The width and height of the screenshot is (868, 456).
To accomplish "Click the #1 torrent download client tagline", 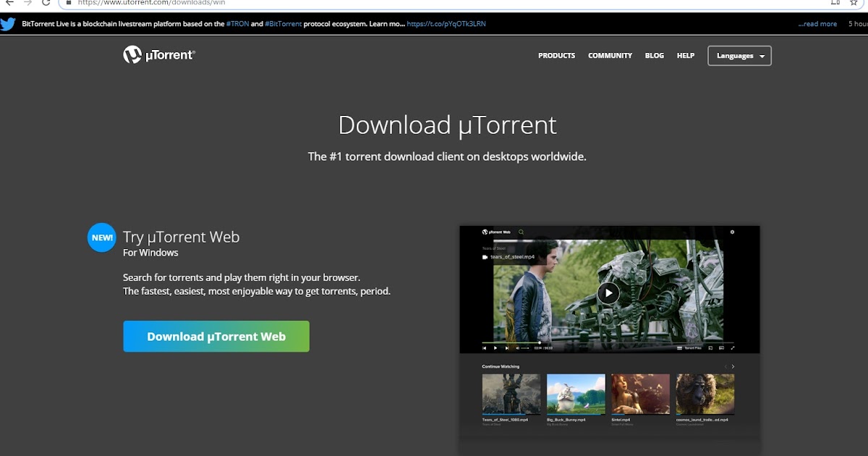I will (447, 156).
